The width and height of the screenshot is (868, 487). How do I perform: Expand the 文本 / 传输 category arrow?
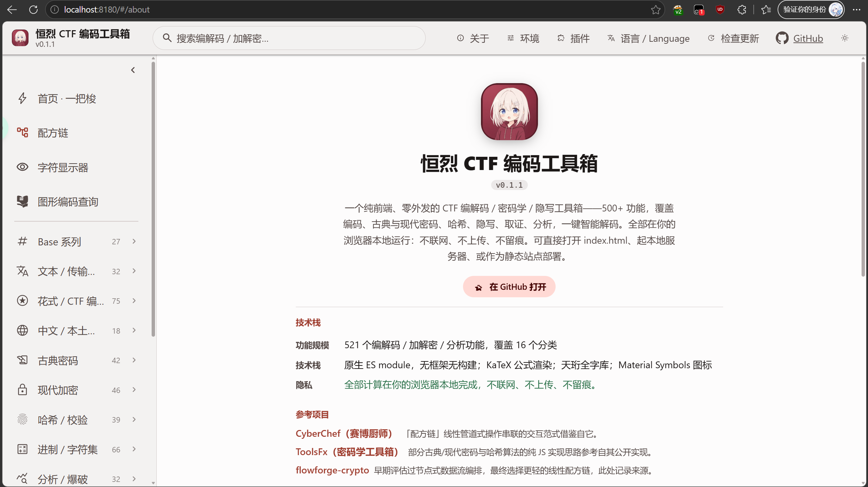[134, 271]
